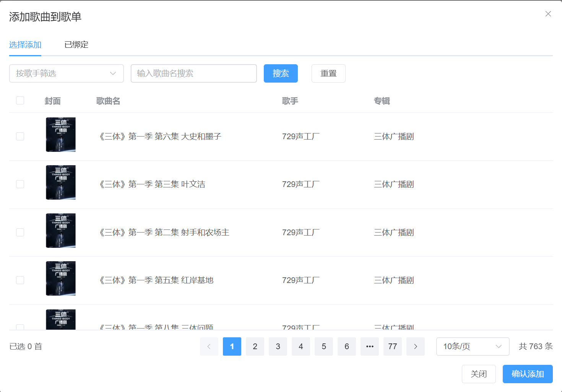
Task: Select the checkbox for 第三集 叶文洁
Action: pos(20,184)
